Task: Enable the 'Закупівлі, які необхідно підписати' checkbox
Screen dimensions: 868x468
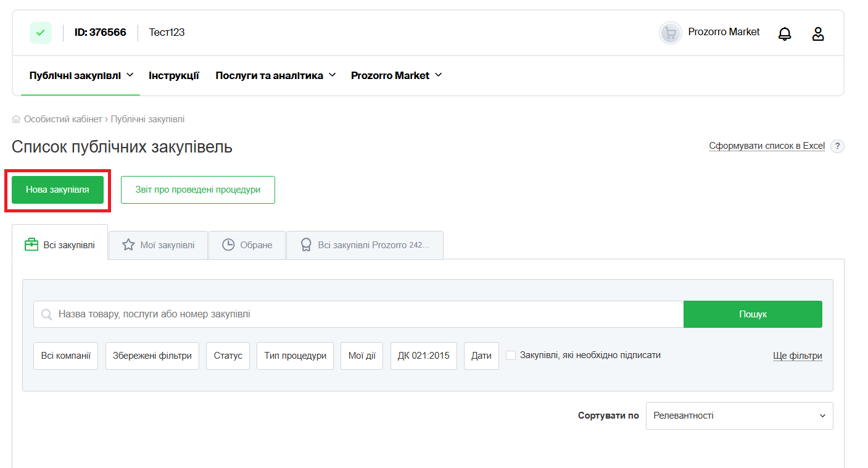Action: pyautogui.click(x=511, y=356)
